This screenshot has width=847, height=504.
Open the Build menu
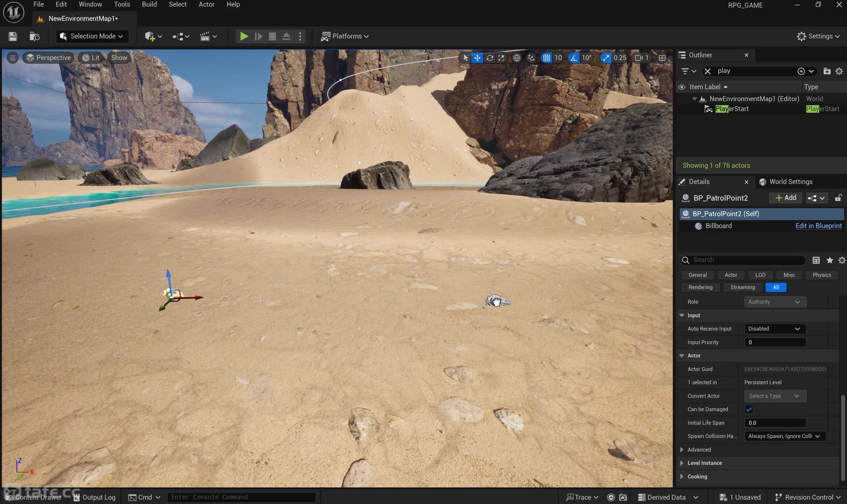click(x=149, y=4)
